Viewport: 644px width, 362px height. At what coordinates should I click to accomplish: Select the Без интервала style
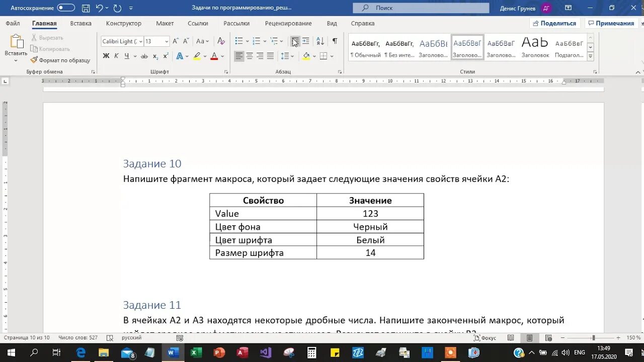tap(399, 48)
